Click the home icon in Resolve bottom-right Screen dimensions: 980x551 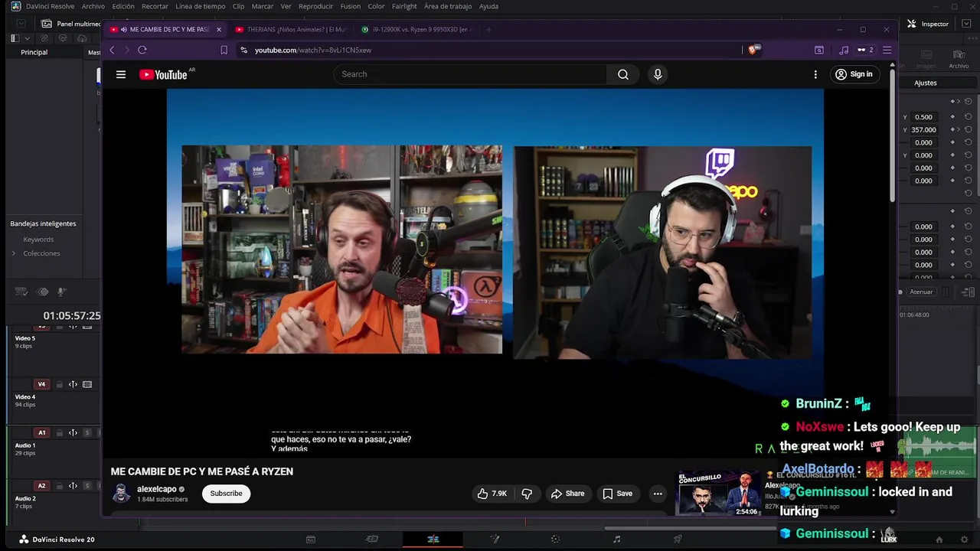click(x=939, y=540)
